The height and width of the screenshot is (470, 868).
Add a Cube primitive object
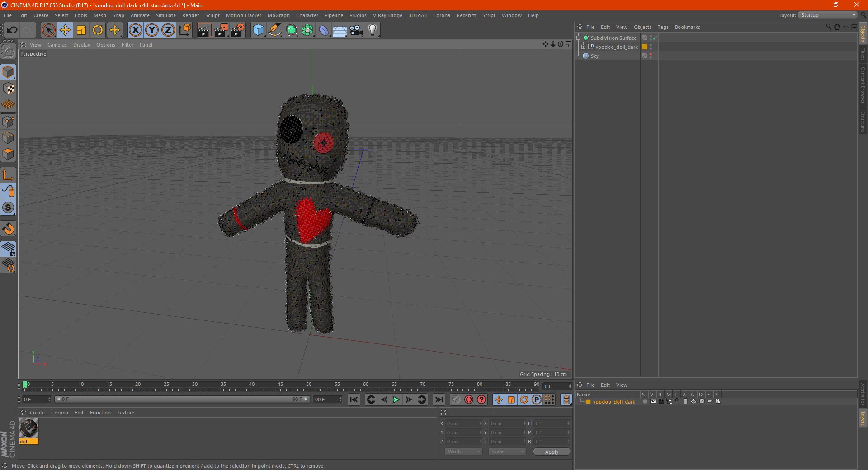[x=258, y=30]
